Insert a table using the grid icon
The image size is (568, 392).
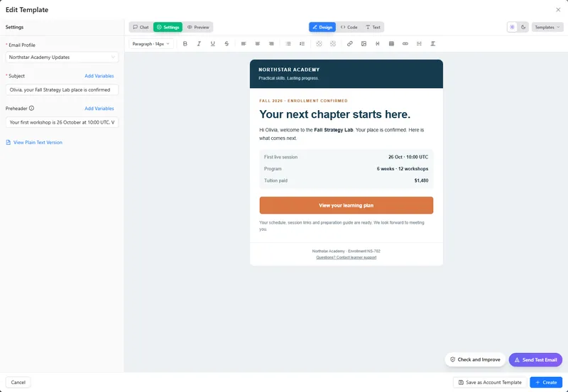pos(392,44)
